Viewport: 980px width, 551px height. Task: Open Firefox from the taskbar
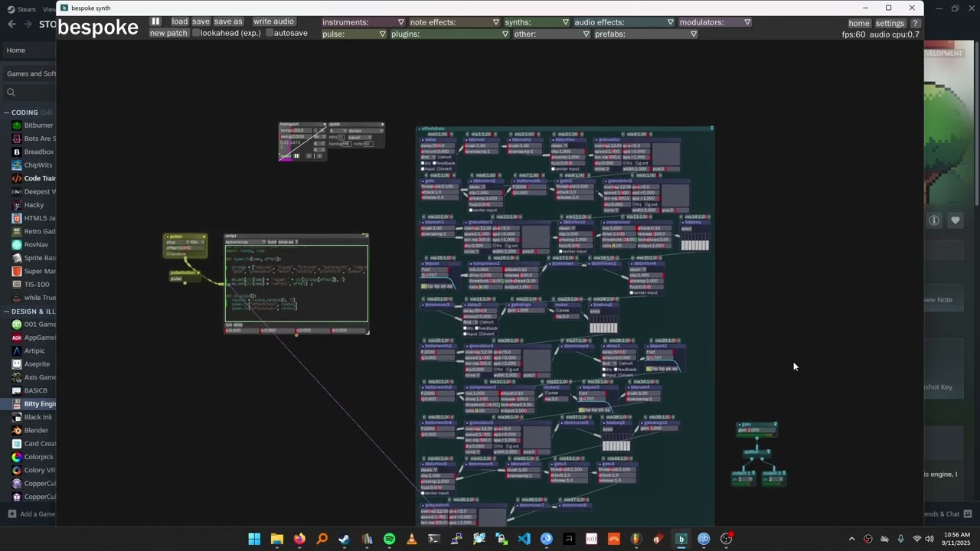299,540
